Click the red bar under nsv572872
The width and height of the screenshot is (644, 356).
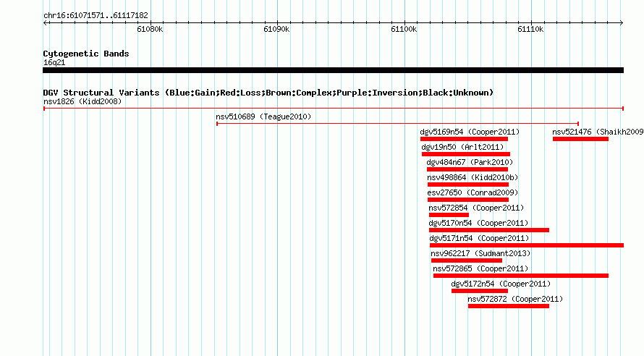[509, 306]
